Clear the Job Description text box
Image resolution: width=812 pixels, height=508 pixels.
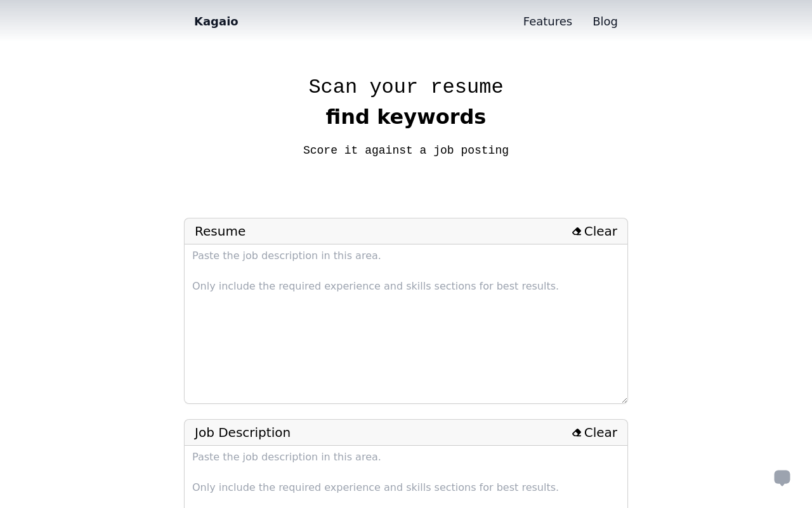(595, 432)
